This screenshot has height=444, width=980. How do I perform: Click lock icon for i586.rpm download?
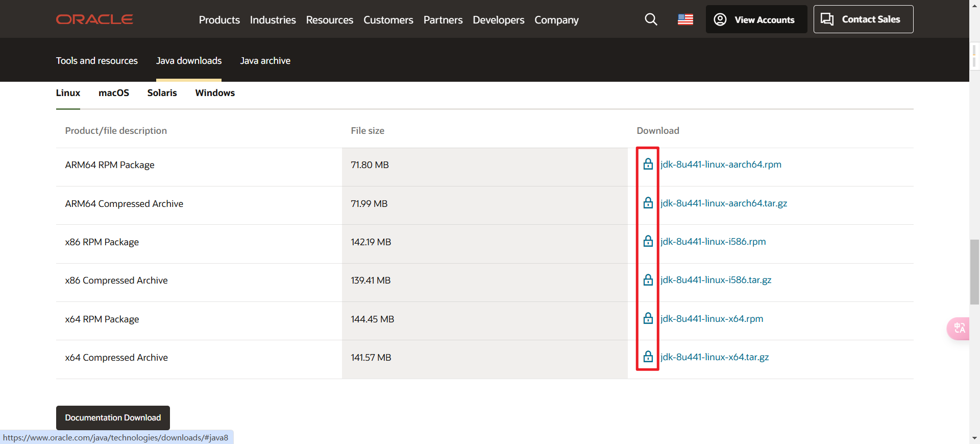[648, 241]
